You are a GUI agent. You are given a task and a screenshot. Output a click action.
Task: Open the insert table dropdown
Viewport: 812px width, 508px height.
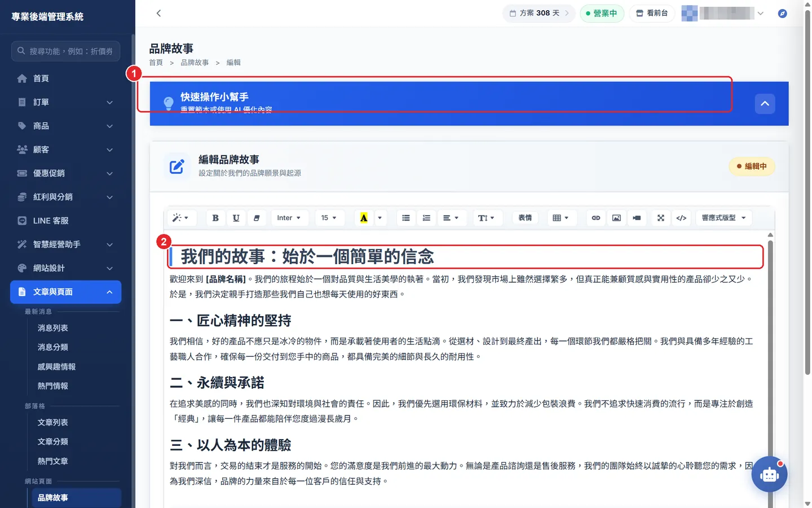(x=561, y=218)
